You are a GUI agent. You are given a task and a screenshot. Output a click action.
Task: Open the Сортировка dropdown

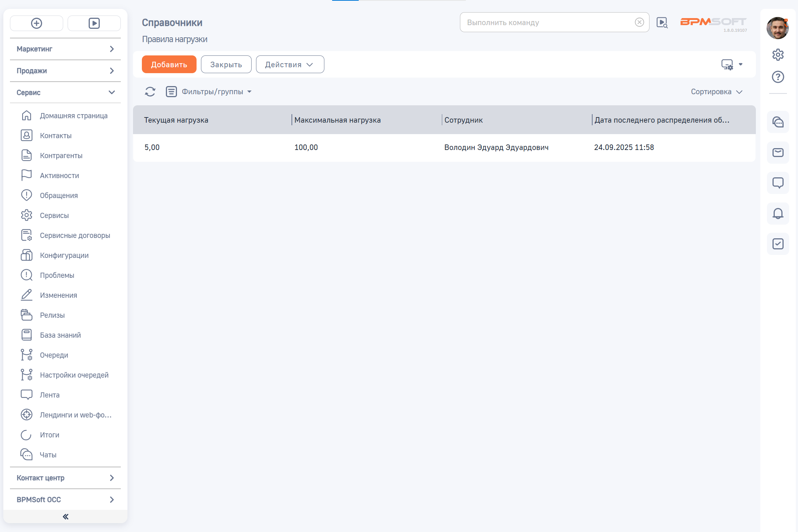tap(716, 92)
